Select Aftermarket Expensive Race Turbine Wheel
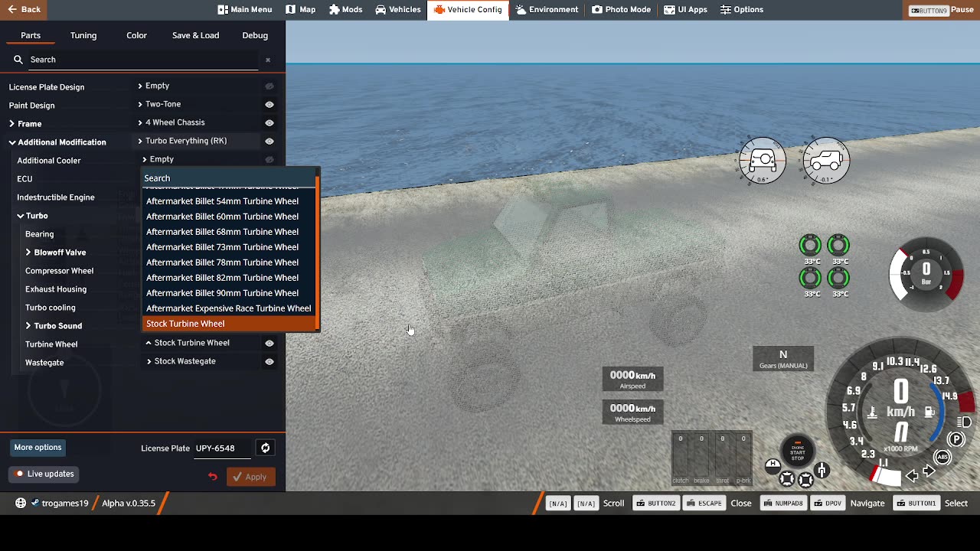980x551 pixels. 228,308
